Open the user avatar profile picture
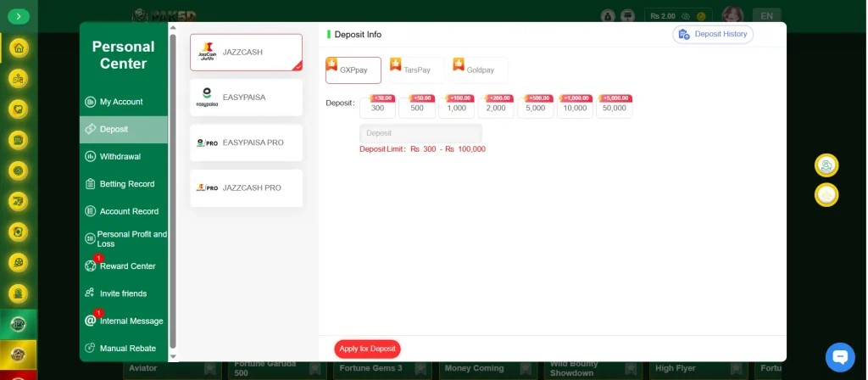 733,16
